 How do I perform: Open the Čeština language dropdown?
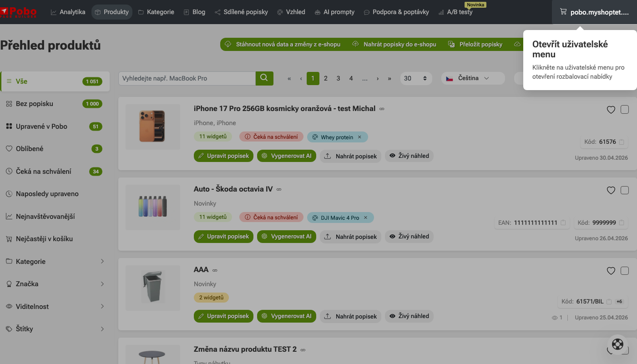coord(473,78)
